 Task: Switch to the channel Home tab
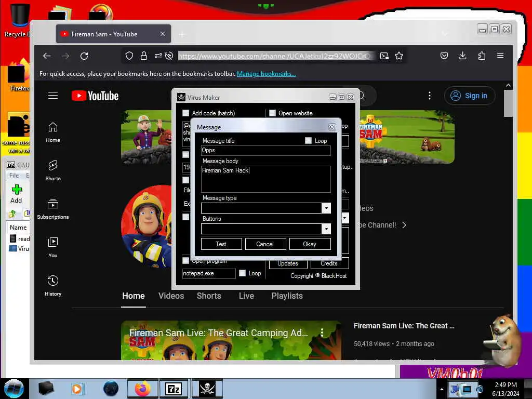click(134, 296)
